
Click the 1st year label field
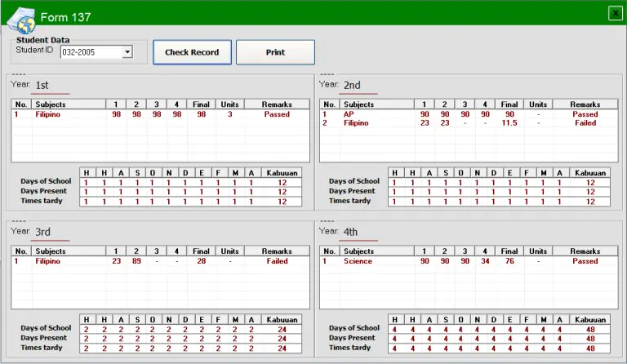(51, 86)
